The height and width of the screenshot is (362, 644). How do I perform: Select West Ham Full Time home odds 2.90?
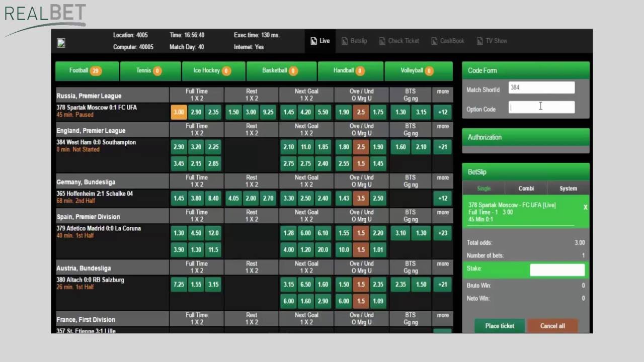coord(179,147)
